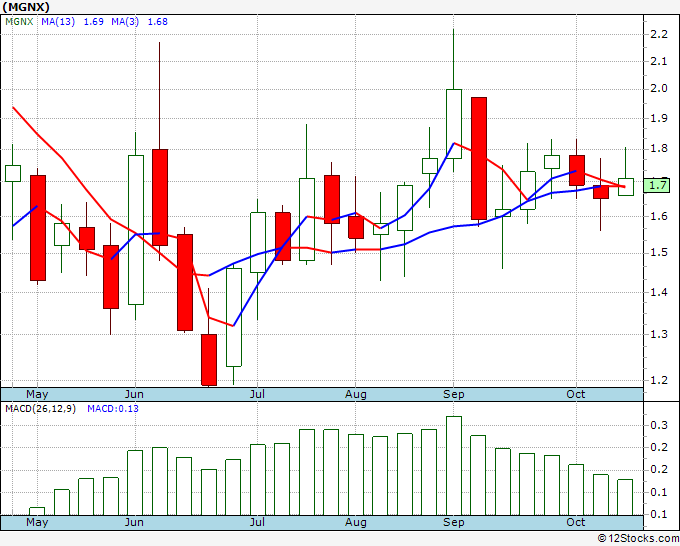
Task: Click the tallest MACD bar at Sep
Action: click(454, 466)
